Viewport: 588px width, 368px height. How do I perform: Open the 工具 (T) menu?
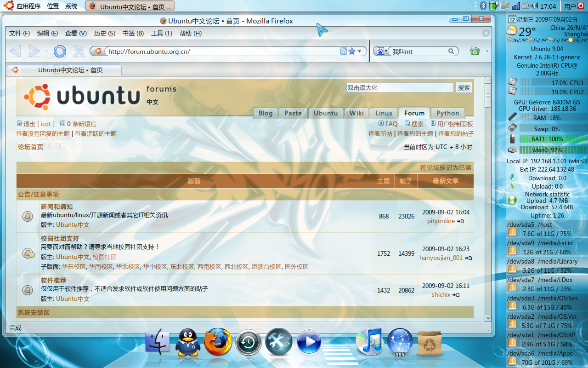point(161,33)
